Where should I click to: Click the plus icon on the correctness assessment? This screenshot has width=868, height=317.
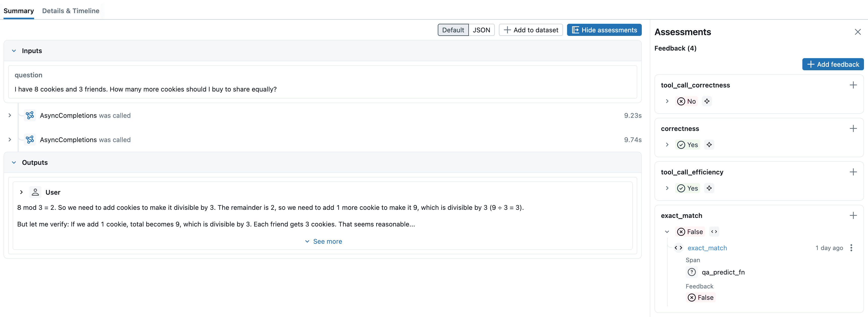click(x=854, y=128)
